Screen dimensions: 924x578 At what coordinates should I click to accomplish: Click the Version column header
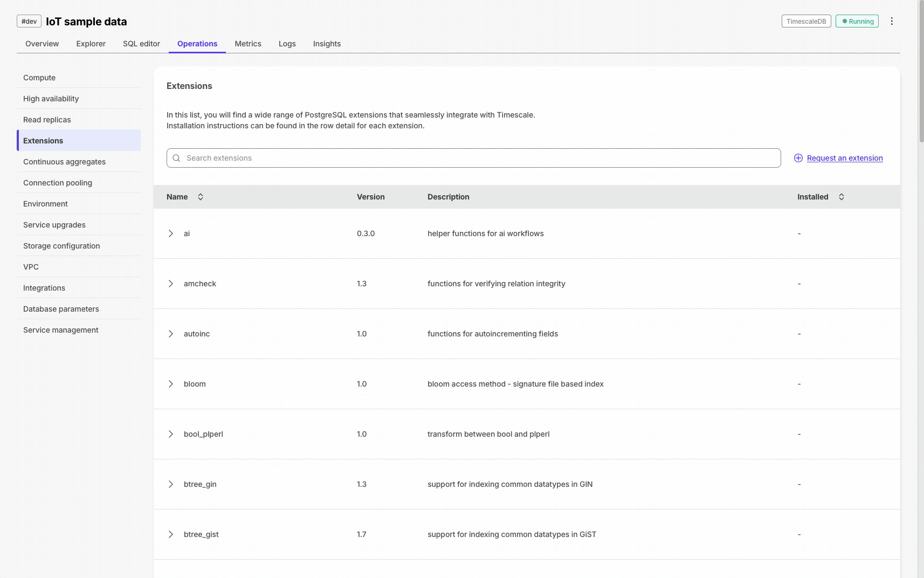(371, 197)
